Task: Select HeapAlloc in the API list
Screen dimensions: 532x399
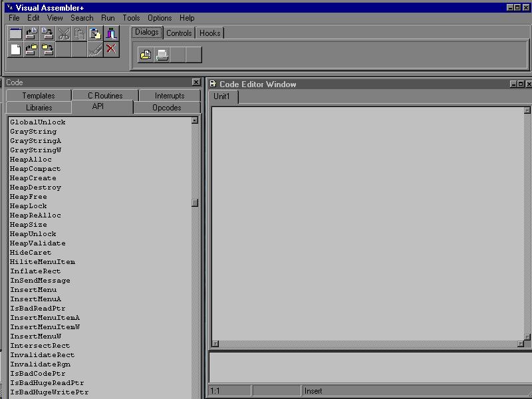Action: [x=31, y=160]
